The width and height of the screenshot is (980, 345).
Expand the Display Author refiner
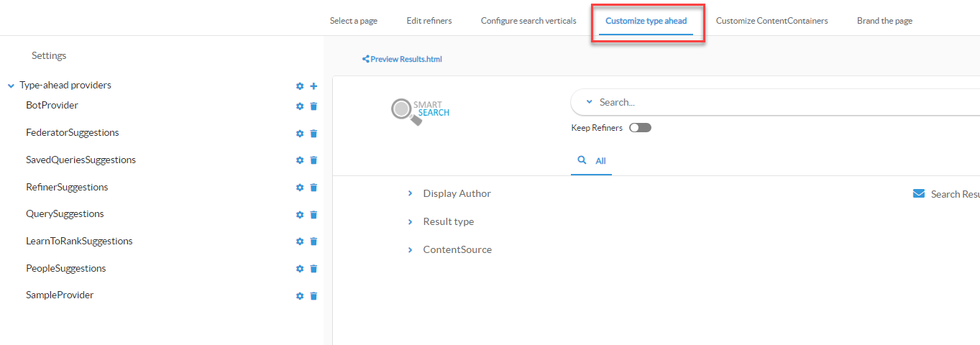411,193
